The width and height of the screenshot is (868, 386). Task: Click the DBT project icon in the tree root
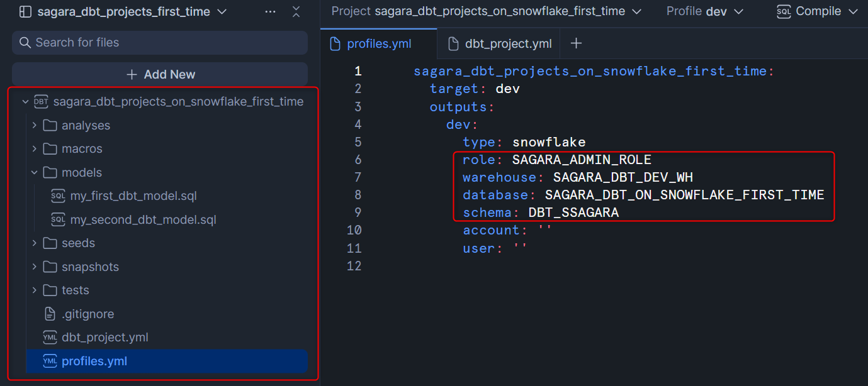41,101
